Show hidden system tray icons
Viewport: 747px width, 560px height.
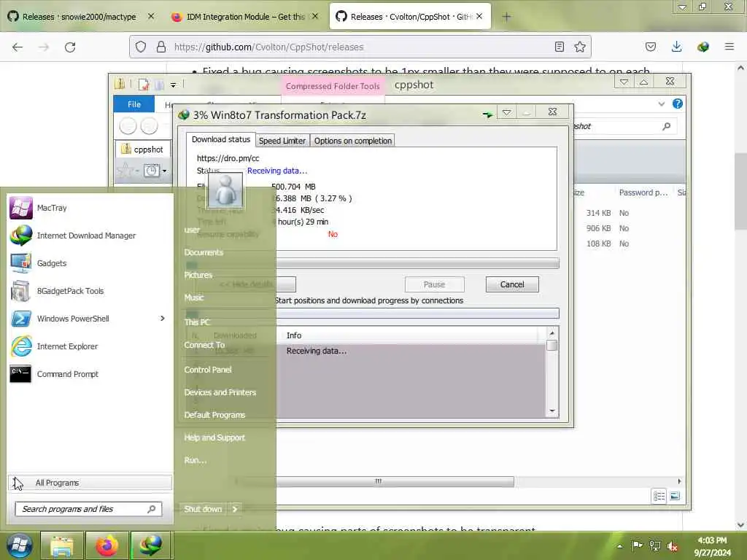pos(620,546)
